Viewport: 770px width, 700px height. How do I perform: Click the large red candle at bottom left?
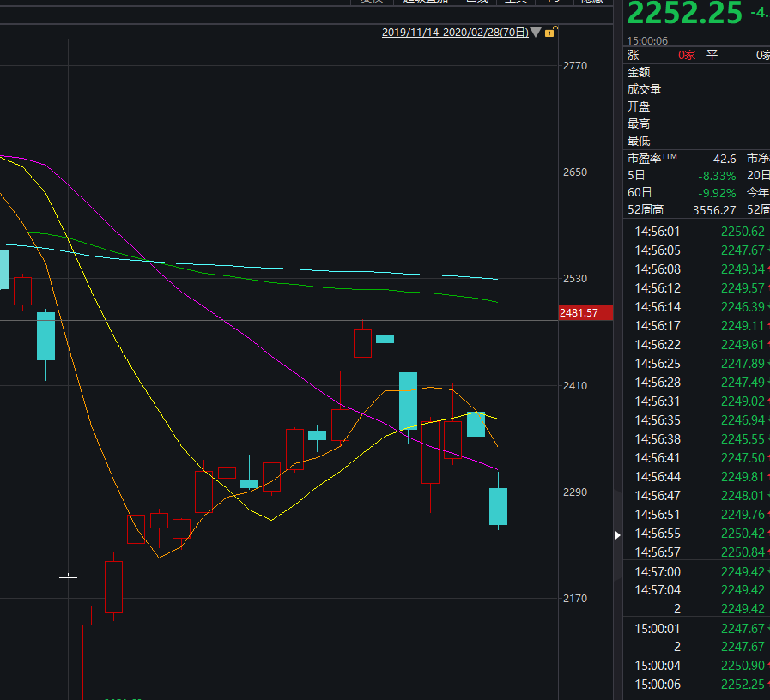pos(91,661)
